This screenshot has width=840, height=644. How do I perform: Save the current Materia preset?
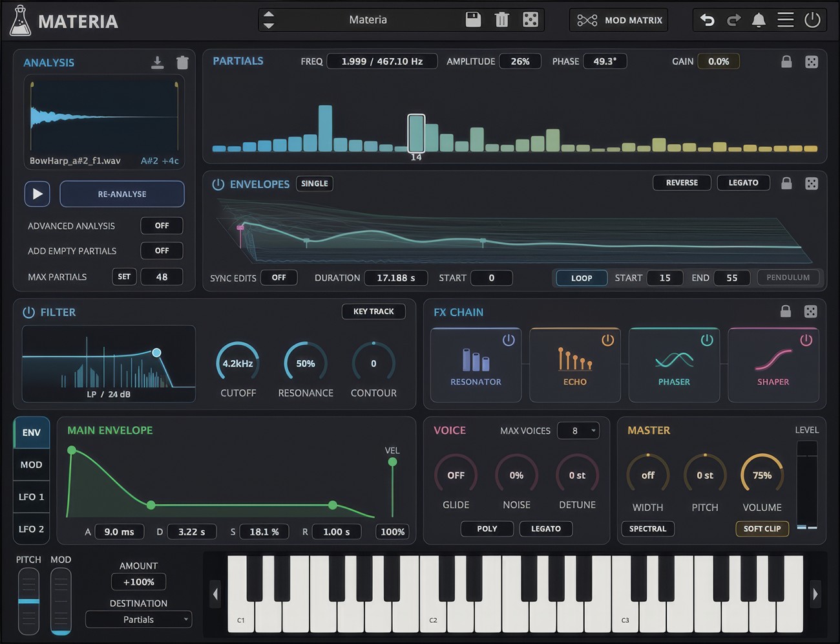pos(473,19)
